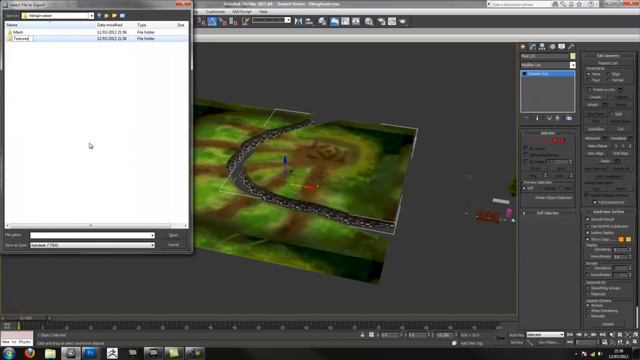Toggle the Selection Lock icon in the status bar
This screenshot has width=640, height=360.
click(362, 335)
